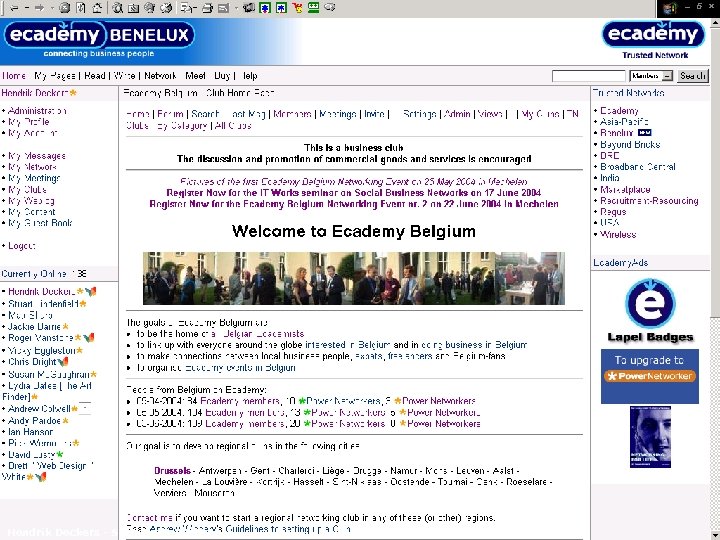Click the Mail toolbar icon

pyautogui.click(x=186, y=7)
